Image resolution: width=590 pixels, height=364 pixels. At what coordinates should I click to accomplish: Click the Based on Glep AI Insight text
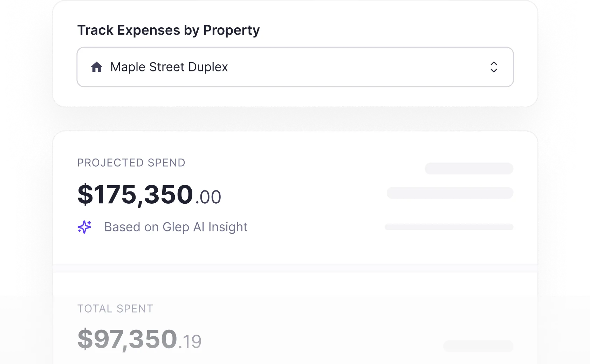point(176,227)
